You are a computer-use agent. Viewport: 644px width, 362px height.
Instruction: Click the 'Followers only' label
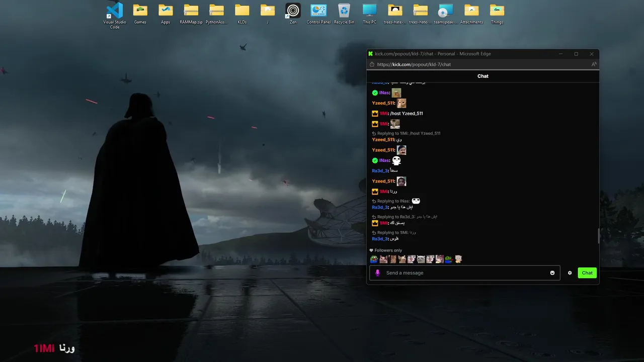click(x=388, y=250)
